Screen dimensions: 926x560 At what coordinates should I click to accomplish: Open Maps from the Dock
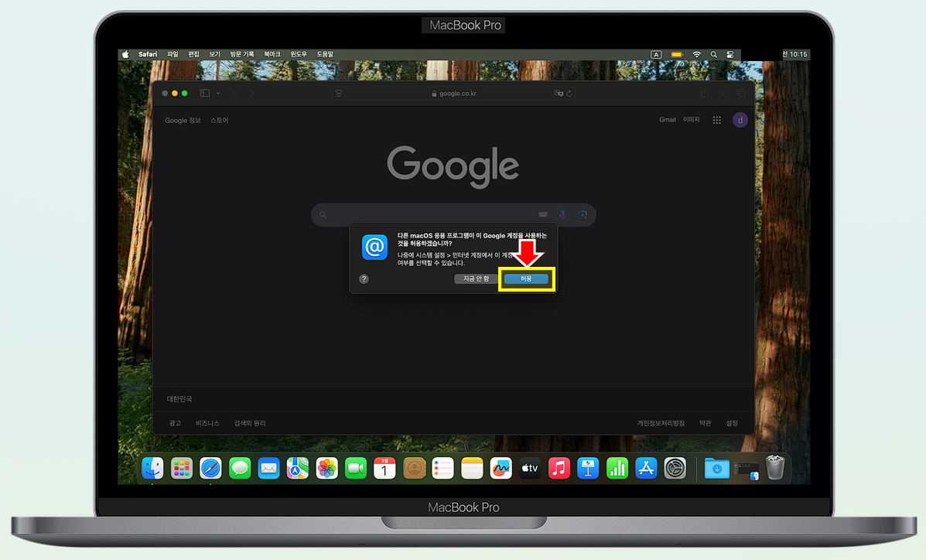pos(298,469)
